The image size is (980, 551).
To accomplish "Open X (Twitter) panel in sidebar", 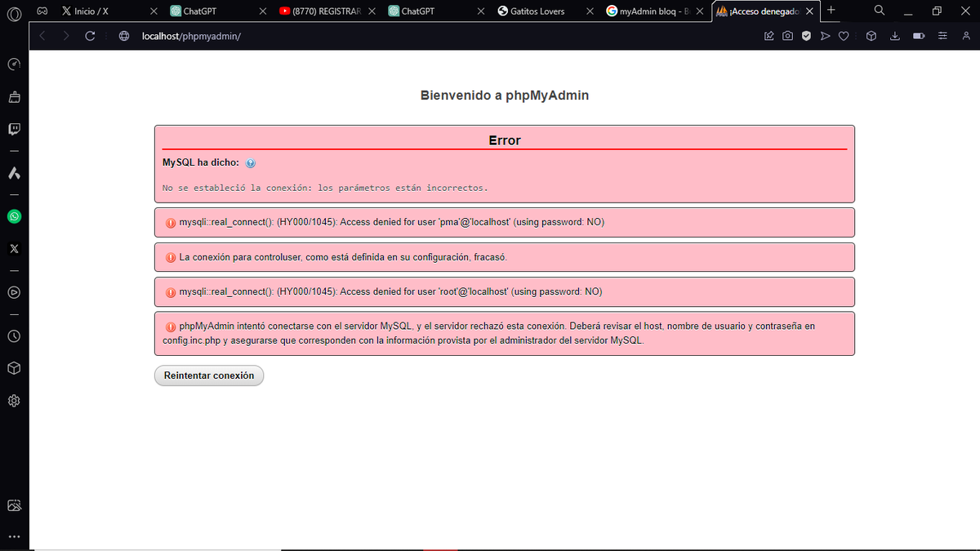I will (14, 248).
